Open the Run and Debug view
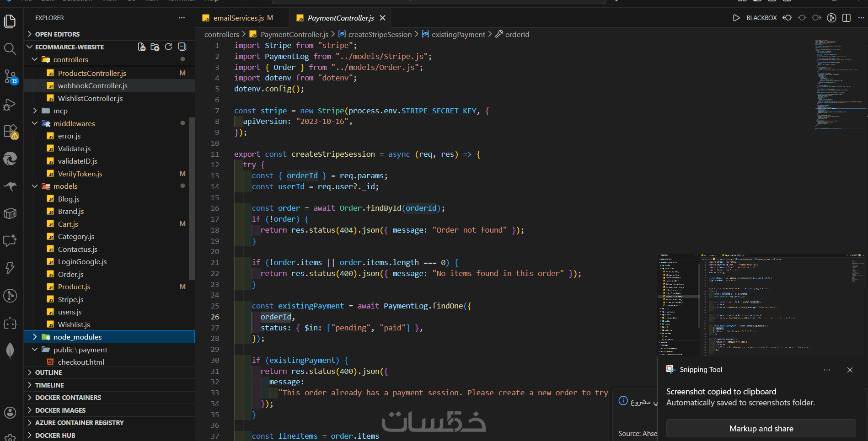Image resolution: width=868 pixels, height=441 pixels. tap(10, 105)
